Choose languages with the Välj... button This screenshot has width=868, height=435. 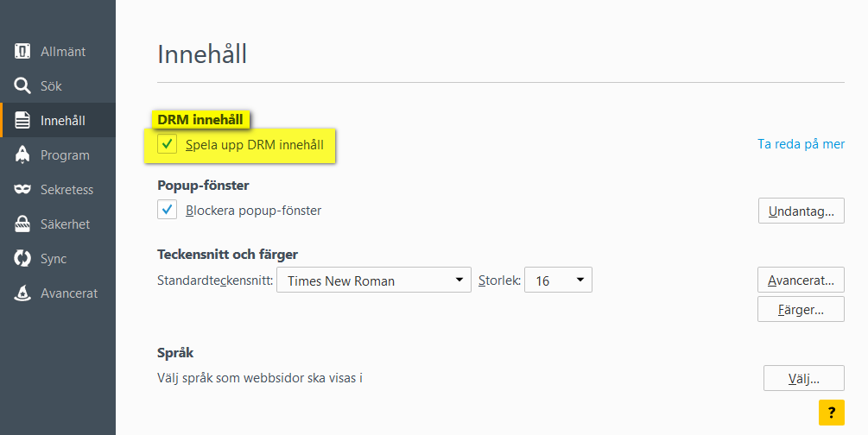pos(804,378)
